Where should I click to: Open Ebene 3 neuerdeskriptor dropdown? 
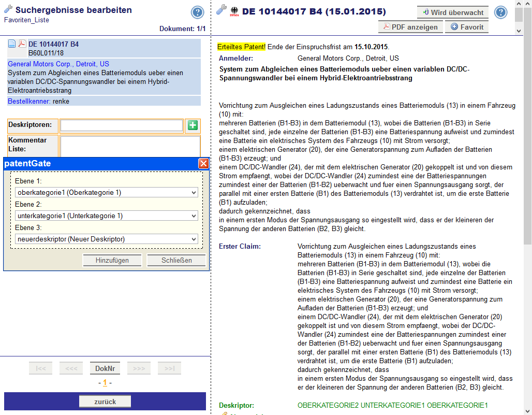click(x=107, y=239)
